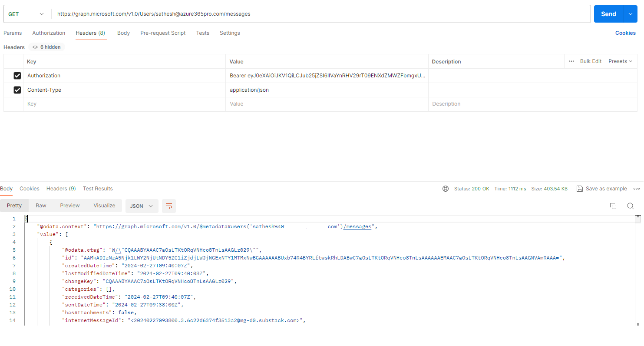The width and height of the screenshot is (644, 346).
Task: Click the empty Value input field
Action: 327,104
